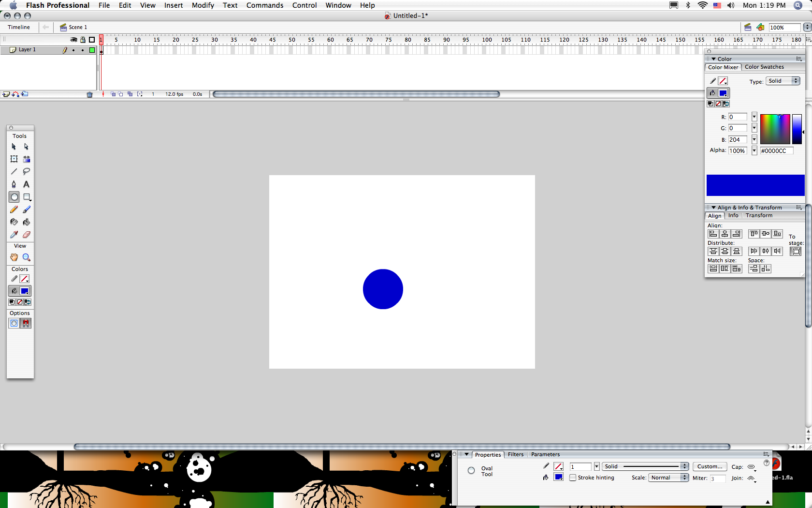
Task: Toggle show all layers as outlines
Action: tap(92, 40)
